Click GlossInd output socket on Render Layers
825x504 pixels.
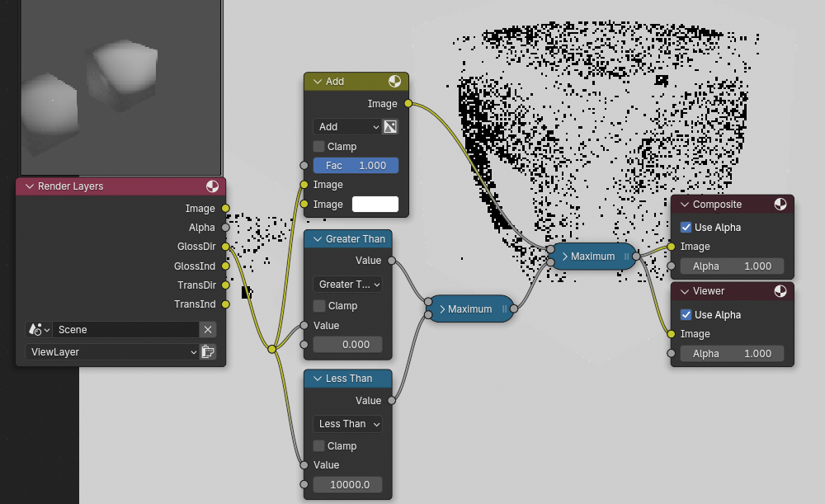(226, 266)
